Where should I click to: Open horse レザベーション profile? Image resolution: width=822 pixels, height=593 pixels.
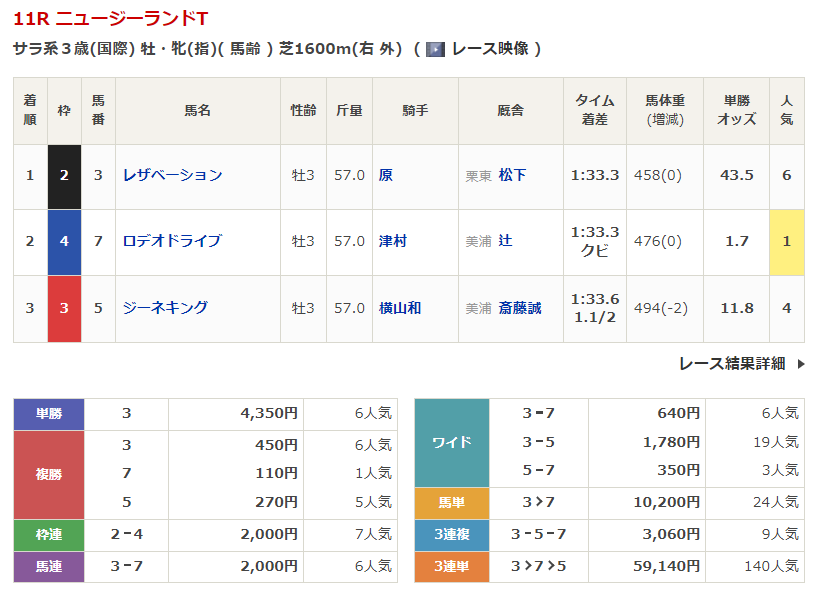(172, 175)
